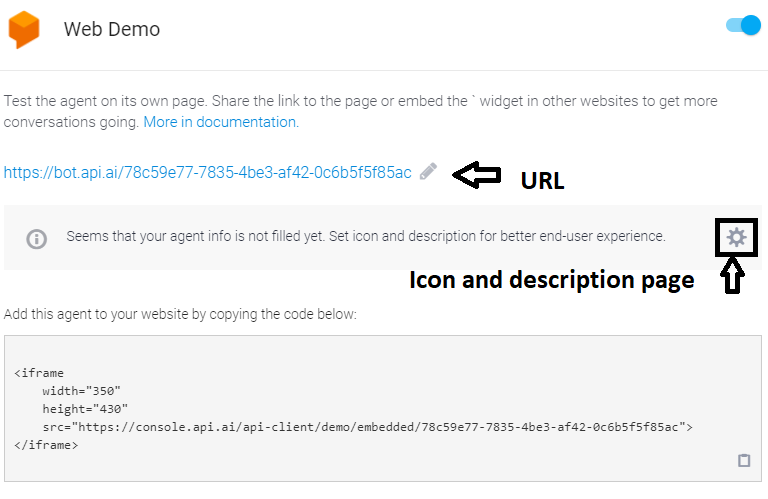The image size is (768, 499).
Task: Click the left-pointing arrow beside URL
Action: (477, 175)
